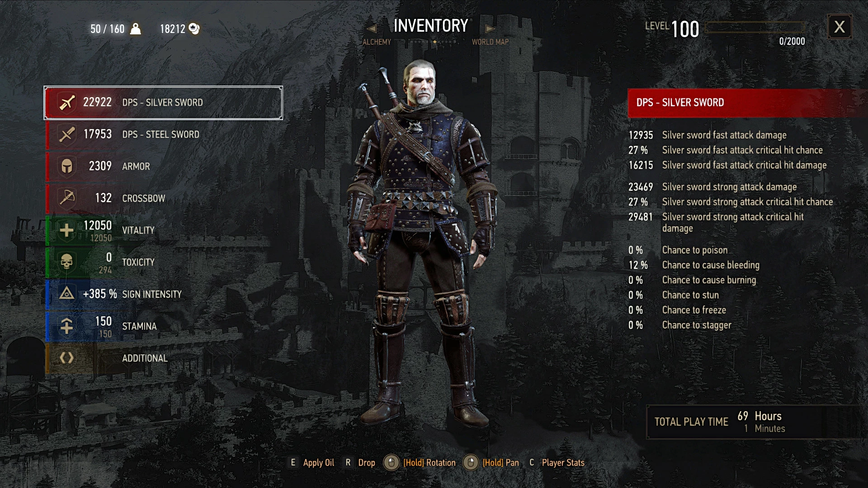The width and height of the screenshot is (868, 488).
Task: Click the additional stats brackets icon
Action: coord(67,358)
